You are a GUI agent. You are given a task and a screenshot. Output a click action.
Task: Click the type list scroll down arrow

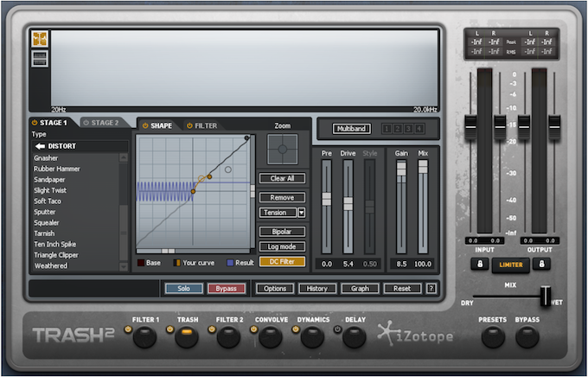pyautogui.click(x=124, y=266)
